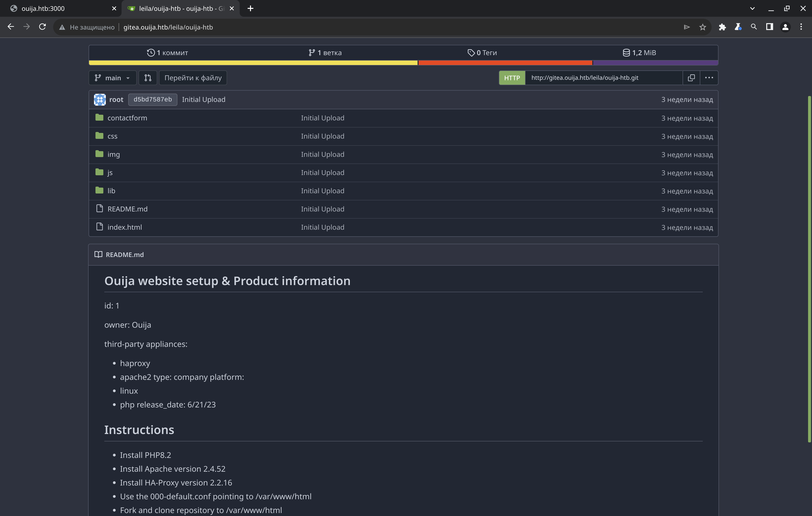Open a new browser tab
Viewport: 812px width, 516px height.
(x=250, y=8)
